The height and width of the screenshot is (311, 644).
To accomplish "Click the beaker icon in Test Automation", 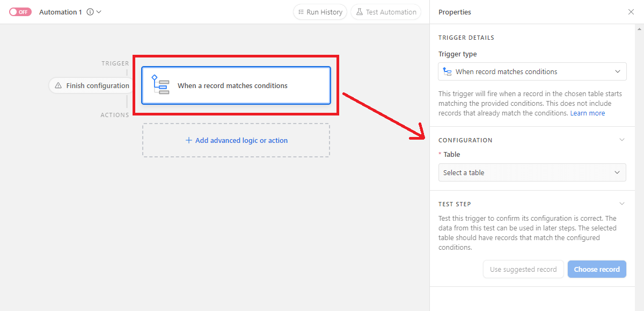I will pos(360,12).
